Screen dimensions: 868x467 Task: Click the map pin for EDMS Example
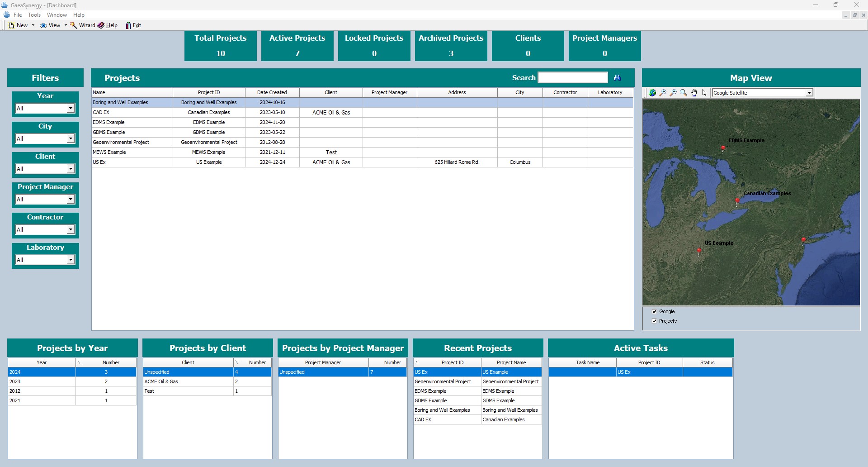point(723,148)
